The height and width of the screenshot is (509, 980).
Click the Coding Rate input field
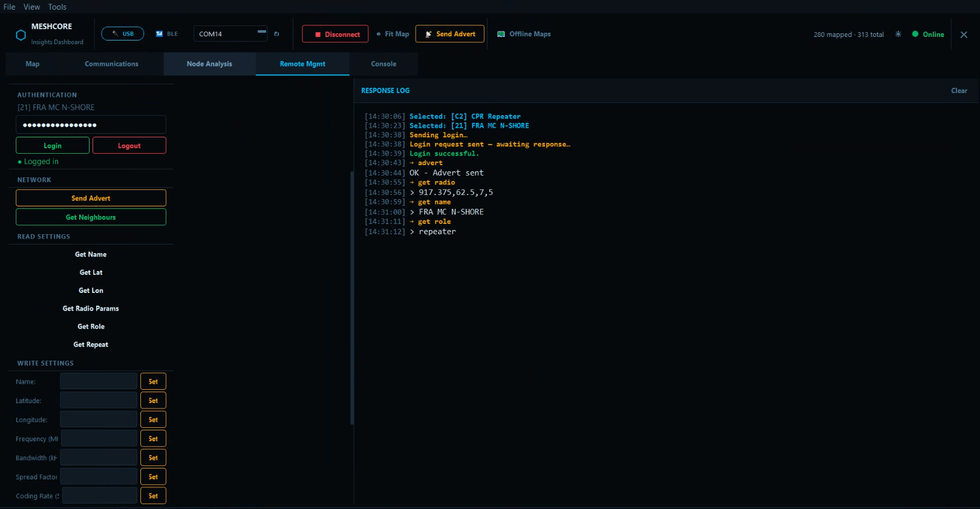[100, 496]
